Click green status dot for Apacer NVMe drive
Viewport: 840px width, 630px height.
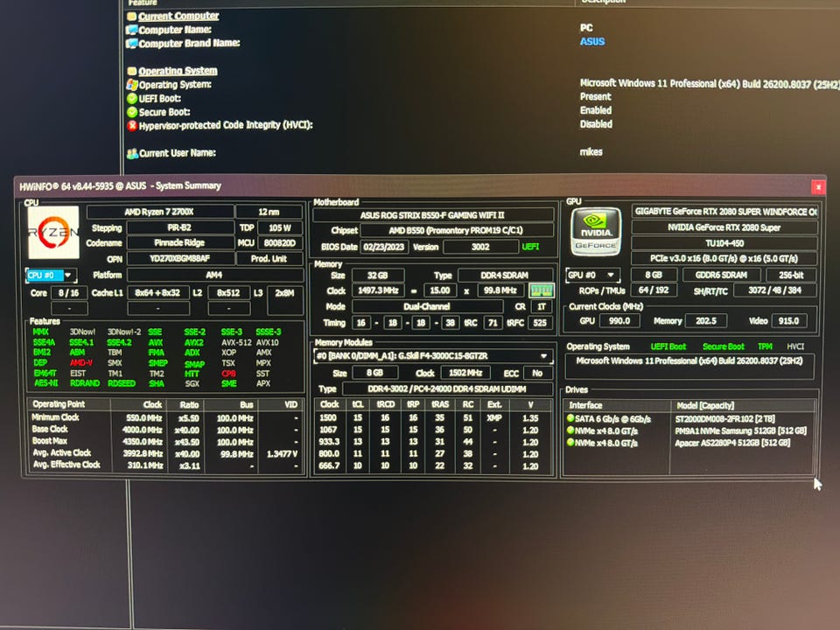pyautogui.click(x=570, y=443)
